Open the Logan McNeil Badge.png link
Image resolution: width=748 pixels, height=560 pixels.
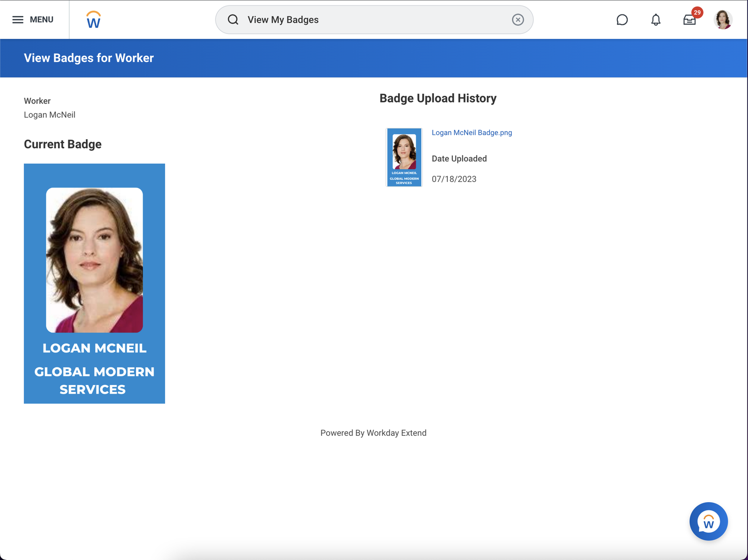(471, 133)
